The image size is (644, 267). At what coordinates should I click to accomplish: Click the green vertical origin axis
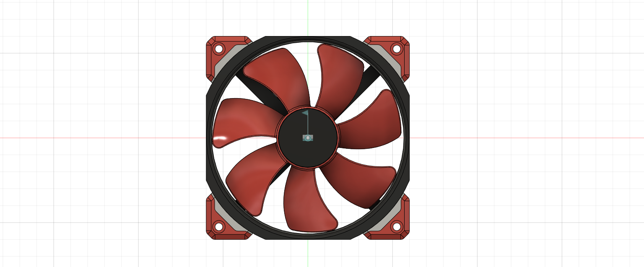point(307,17)
